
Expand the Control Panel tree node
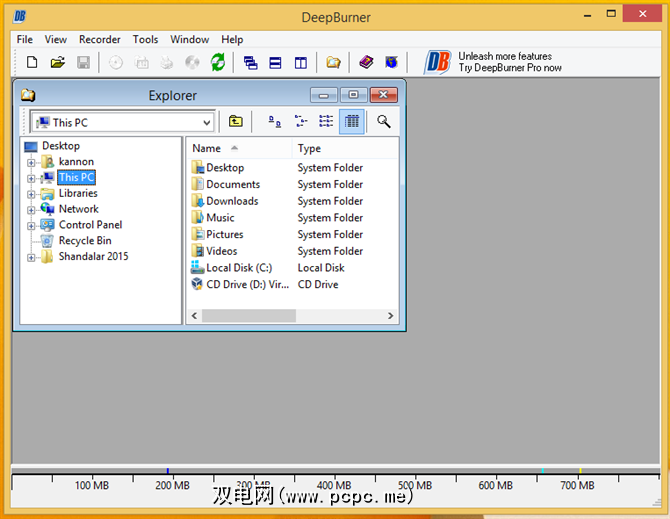31,226
